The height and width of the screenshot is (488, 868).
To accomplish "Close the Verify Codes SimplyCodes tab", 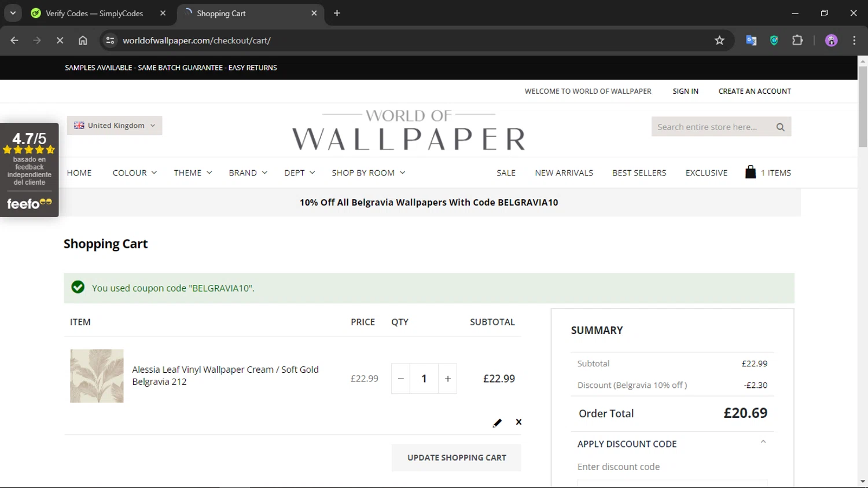I will point(163,13).
